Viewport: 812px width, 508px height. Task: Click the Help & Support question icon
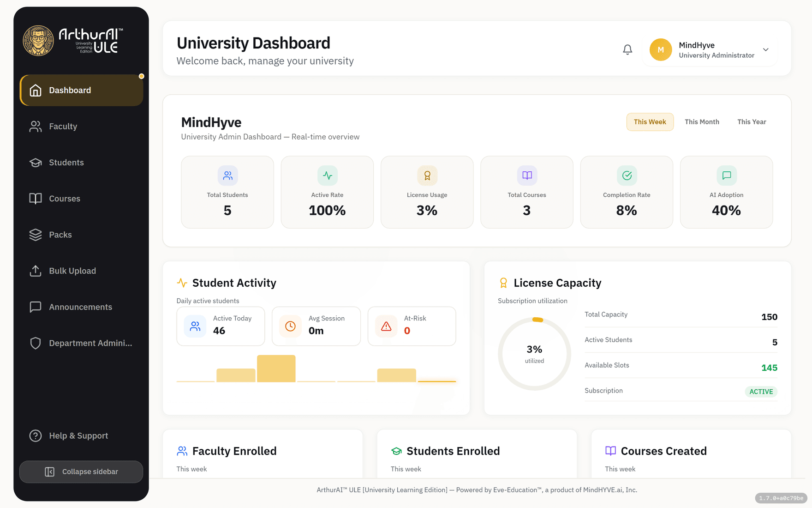(x=36, y=435)
